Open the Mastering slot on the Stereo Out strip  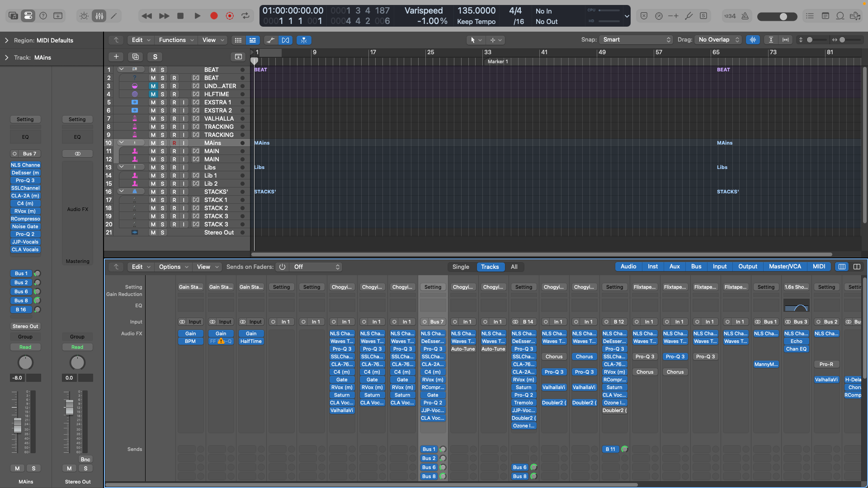point(77,261)
